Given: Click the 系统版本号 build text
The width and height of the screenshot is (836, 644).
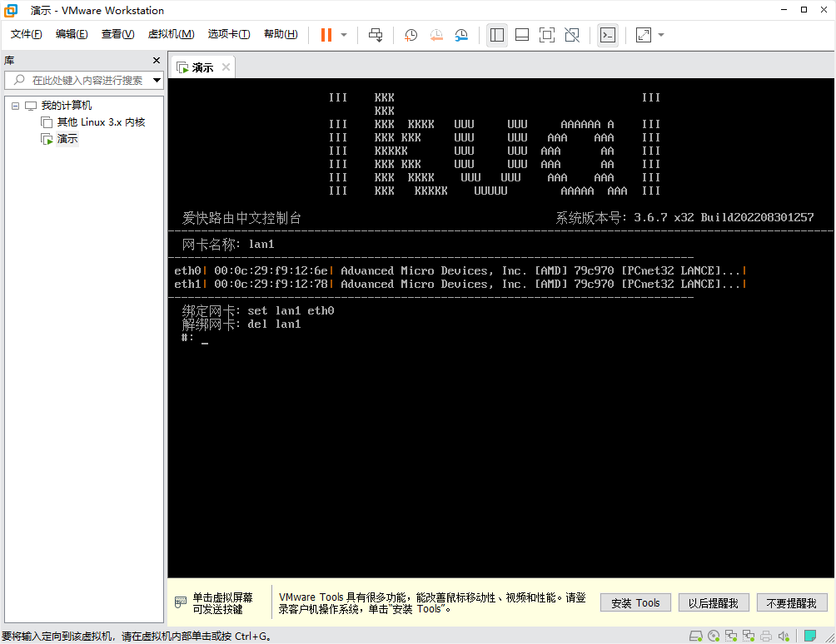Looking at the screenshot, I should coord(684,217).
